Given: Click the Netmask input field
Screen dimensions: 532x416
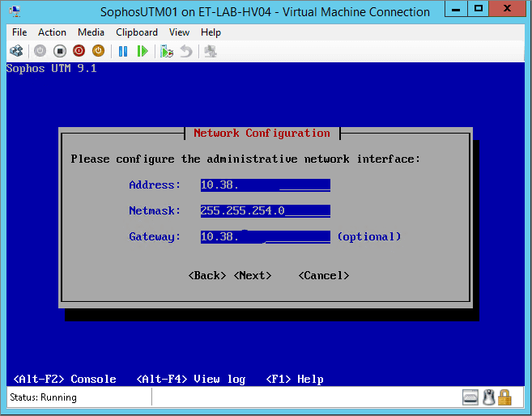Looking at the screenshot, I should pyautogui.click(x=266, y=211).
